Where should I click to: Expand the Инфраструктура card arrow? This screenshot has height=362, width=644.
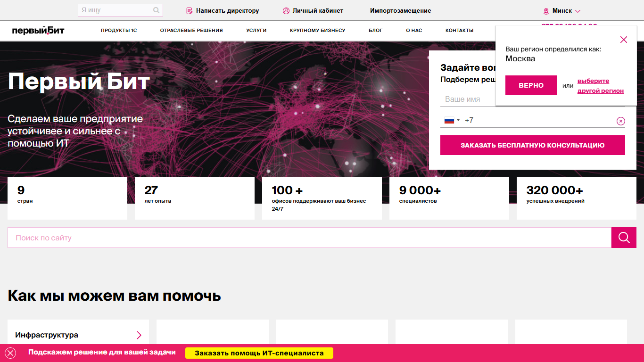coord(139,335)
